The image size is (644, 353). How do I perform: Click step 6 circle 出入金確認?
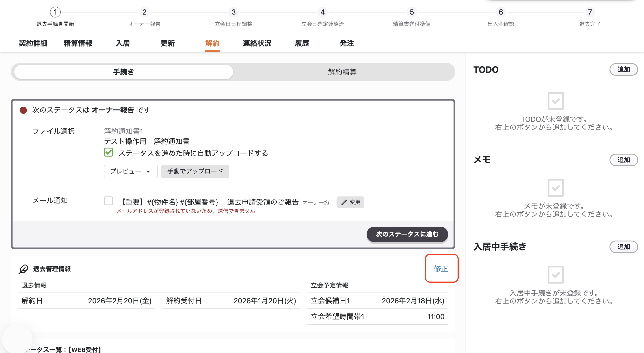click(501, 12)
